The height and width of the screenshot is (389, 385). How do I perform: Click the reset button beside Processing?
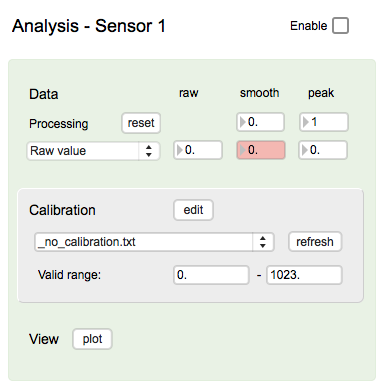(x=141, y=123)
